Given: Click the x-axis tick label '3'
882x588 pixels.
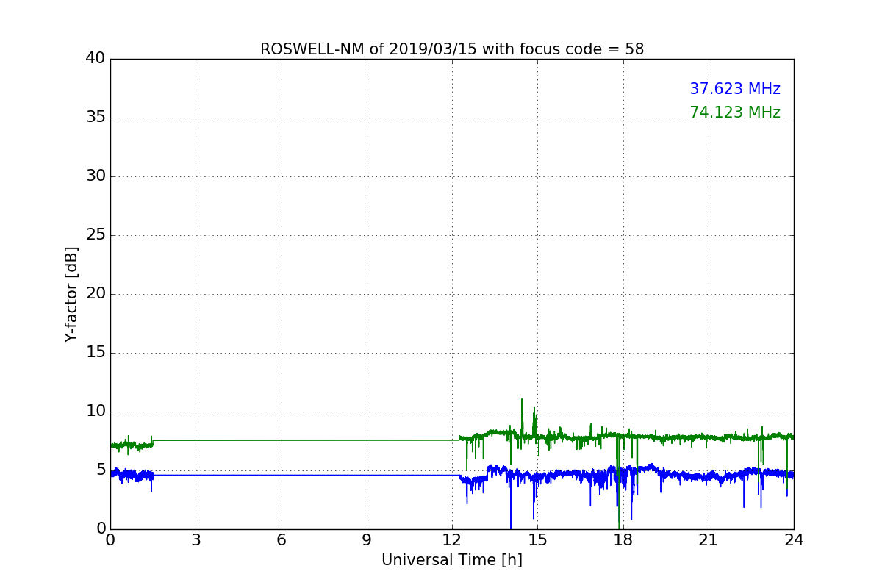Looking at the screenshot, I should (196, 540).
